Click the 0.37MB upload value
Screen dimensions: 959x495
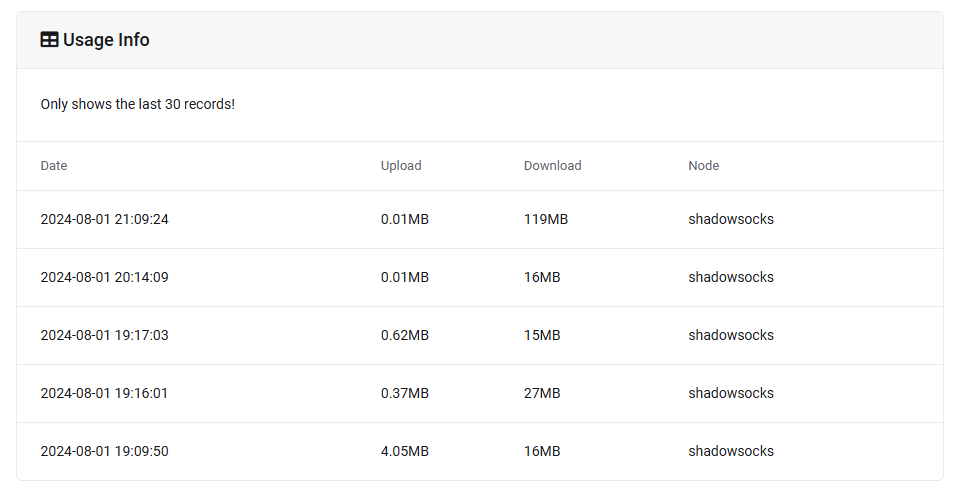pyautogui.click(x=404, y=393)
